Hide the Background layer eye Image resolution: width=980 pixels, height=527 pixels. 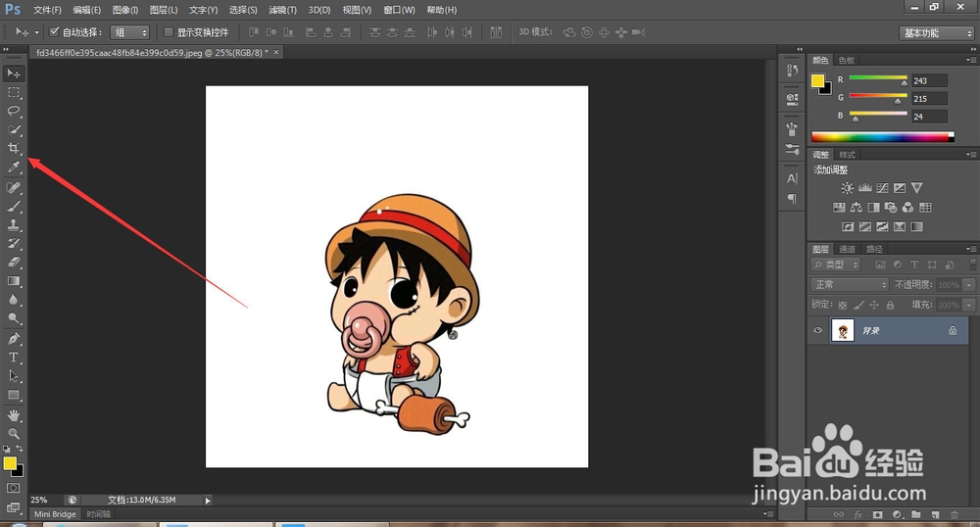(x=817, y=330)
